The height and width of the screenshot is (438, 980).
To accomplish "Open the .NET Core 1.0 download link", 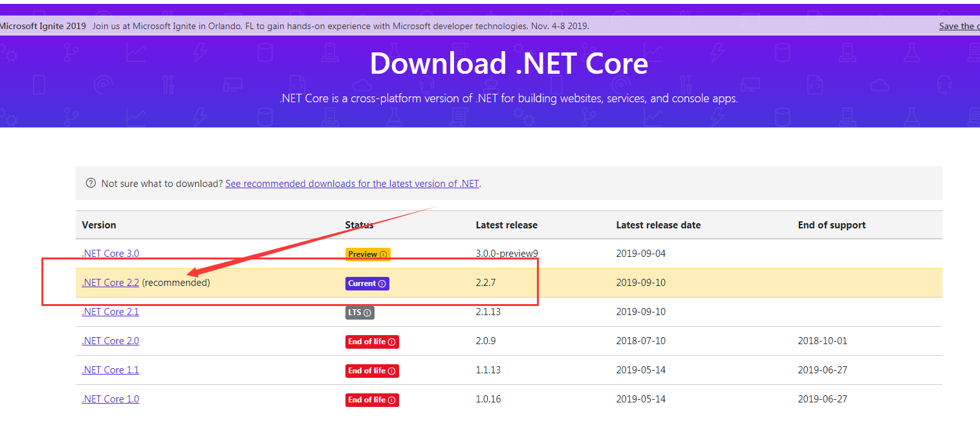I will click(111, 399).
